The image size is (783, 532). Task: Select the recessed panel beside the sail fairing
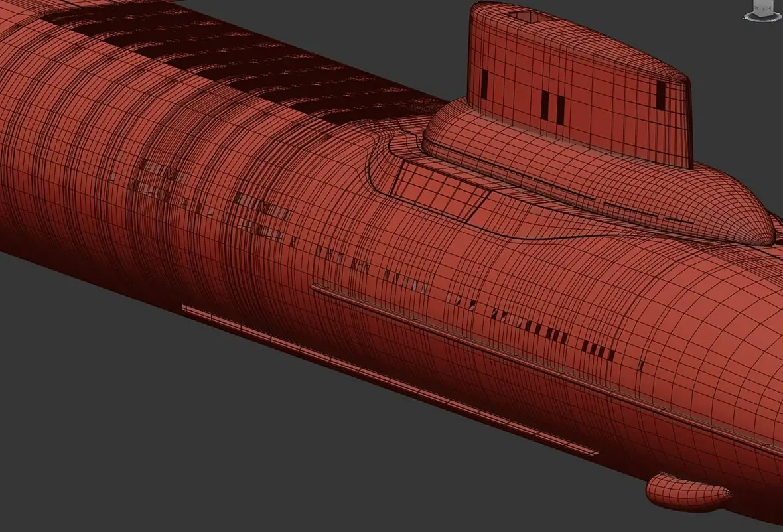(439, 190)
